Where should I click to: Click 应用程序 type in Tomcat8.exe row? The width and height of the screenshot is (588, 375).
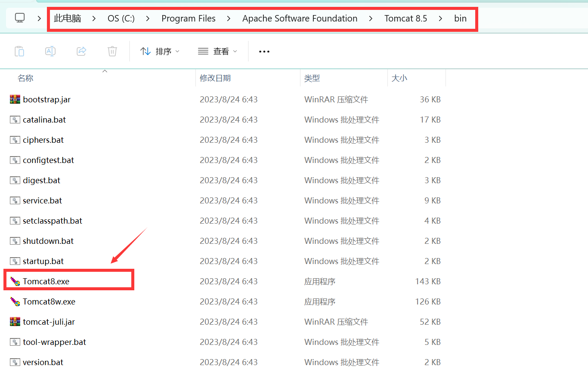pos(320,281)
